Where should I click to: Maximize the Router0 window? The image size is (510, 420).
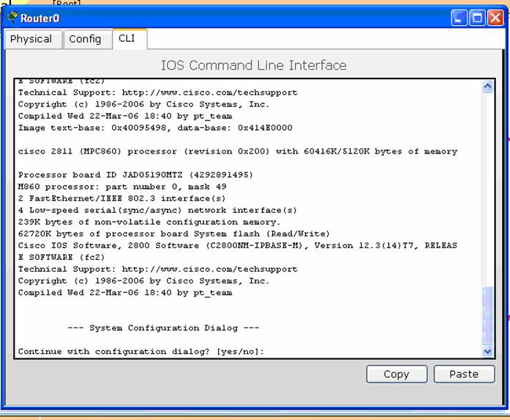click(477, 18)
